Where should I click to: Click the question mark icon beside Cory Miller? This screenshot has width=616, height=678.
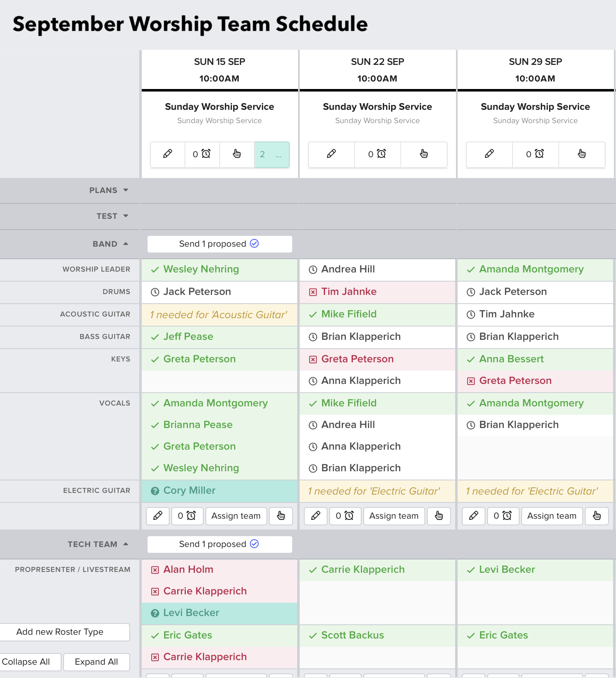(155, 491)
